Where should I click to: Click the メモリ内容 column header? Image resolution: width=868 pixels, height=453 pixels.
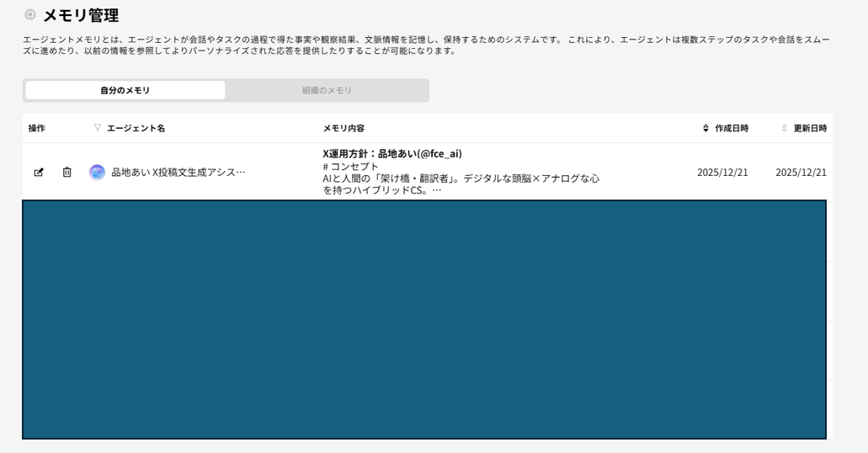click(x=343, y=128)
